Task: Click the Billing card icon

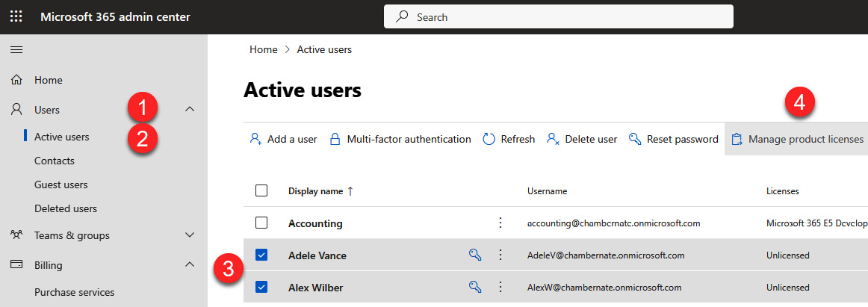Action: pyautogui.click(x=16, y=264)
